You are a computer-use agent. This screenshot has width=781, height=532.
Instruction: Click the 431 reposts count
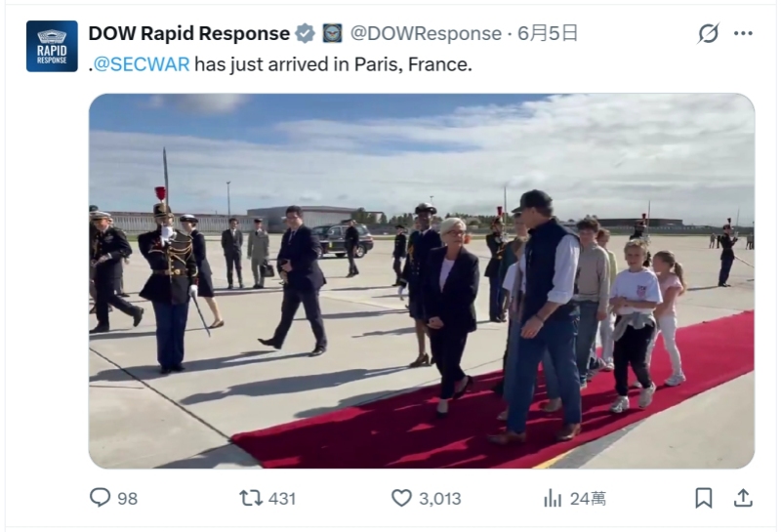(x=282, y=499)
